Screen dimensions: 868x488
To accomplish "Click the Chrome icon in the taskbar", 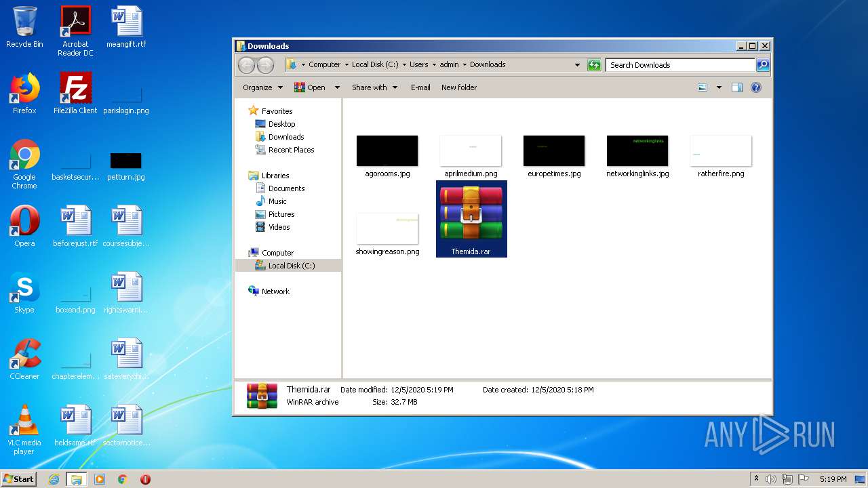I will [x=123, y=479].
